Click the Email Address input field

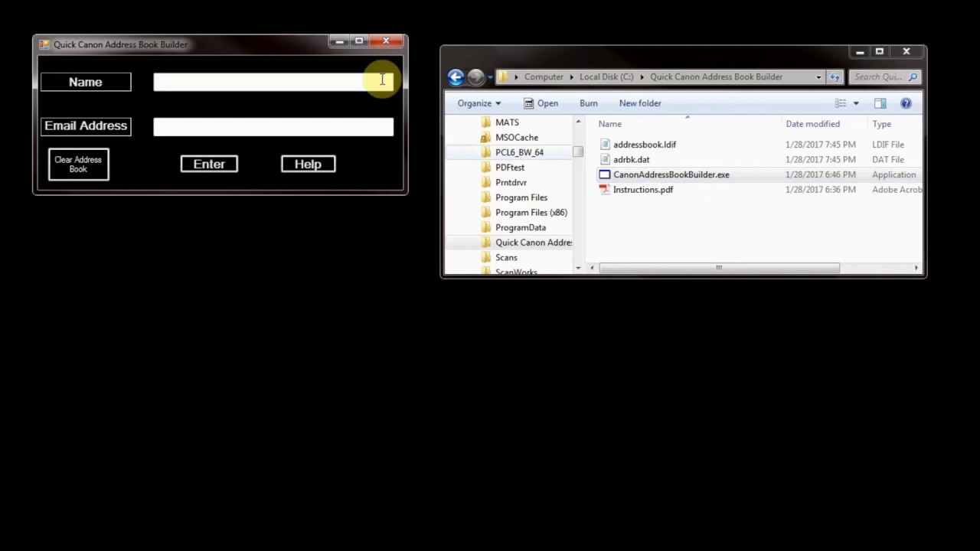click(x=273, y=126)
